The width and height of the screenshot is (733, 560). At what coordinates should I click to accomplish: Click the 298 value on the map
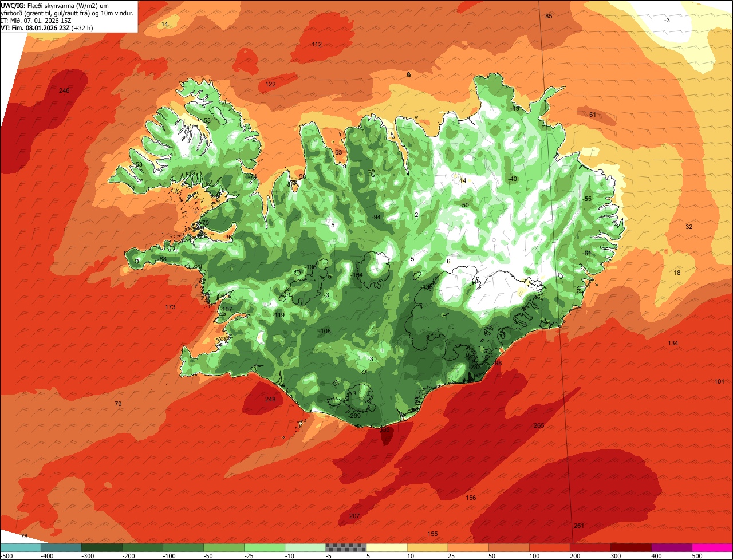(x=496, y=363)
